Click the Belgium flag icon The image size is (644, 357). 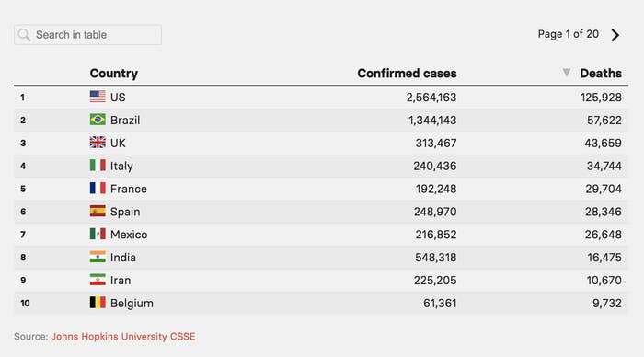point(98,303)
